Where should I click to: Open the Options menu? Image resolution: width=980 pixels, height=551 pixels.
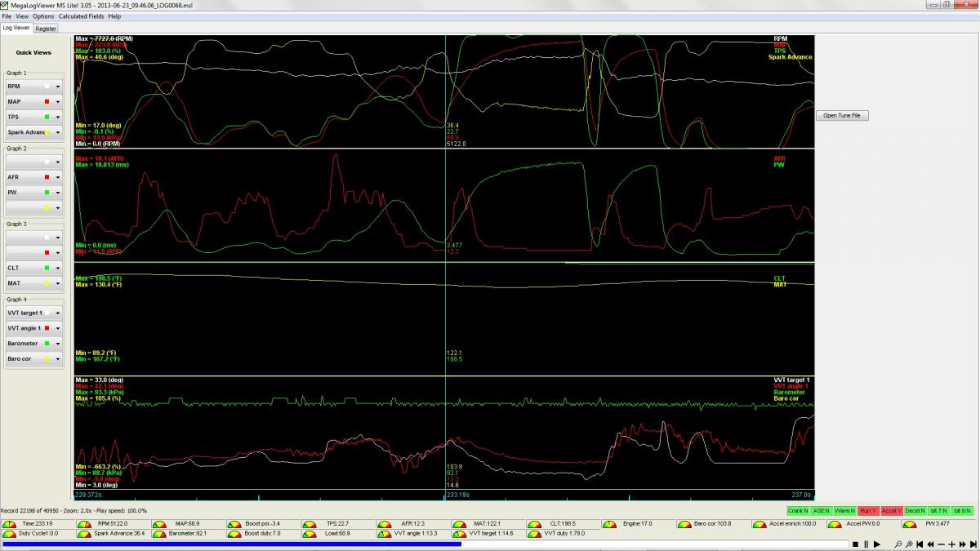coord(43,16)
